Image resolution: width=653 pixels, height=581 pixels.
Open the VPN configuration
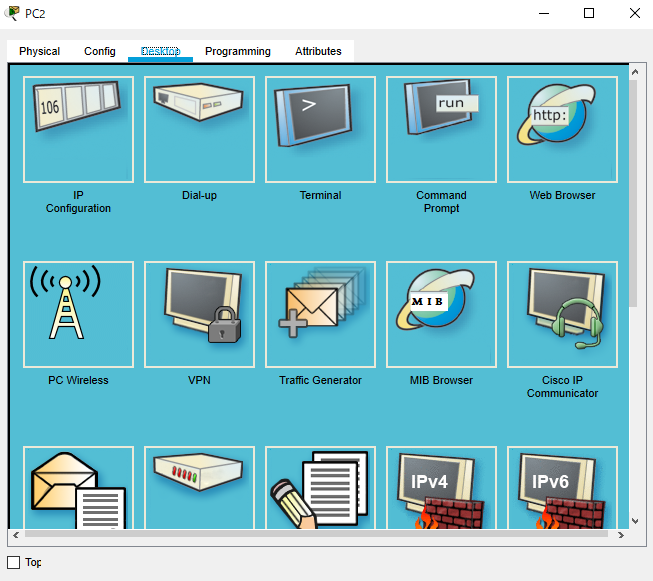click(199, 314)
